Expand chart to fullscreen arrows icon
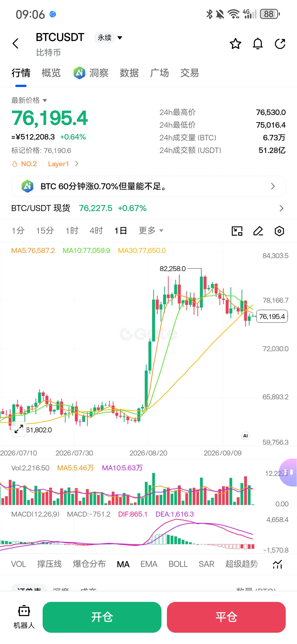 click(18, 429)
